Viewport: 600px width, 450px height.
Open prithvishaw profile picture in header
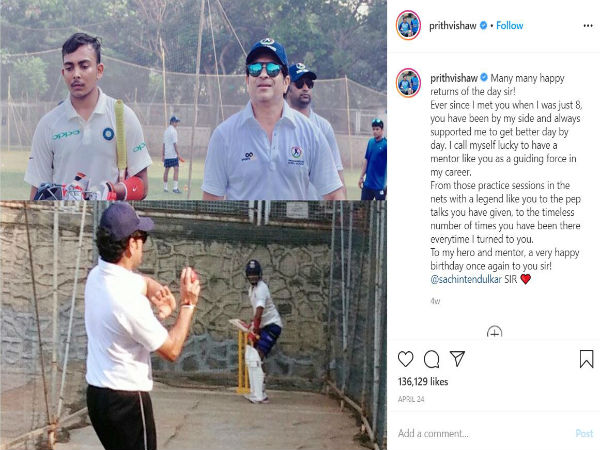(408, 26)
